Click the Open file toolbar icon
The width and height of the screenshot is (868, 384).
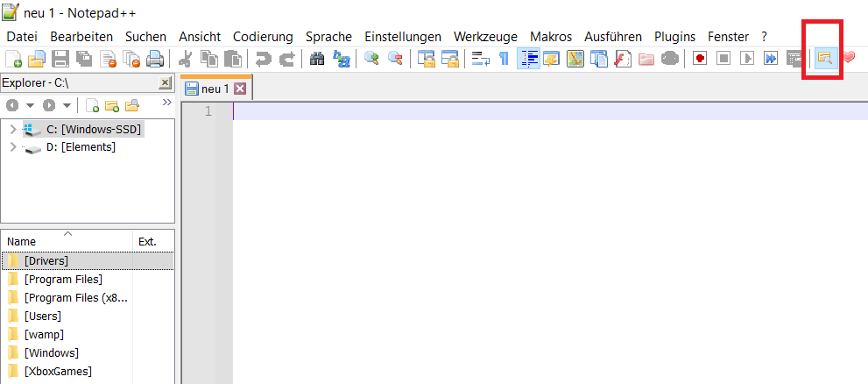[36, 58]
